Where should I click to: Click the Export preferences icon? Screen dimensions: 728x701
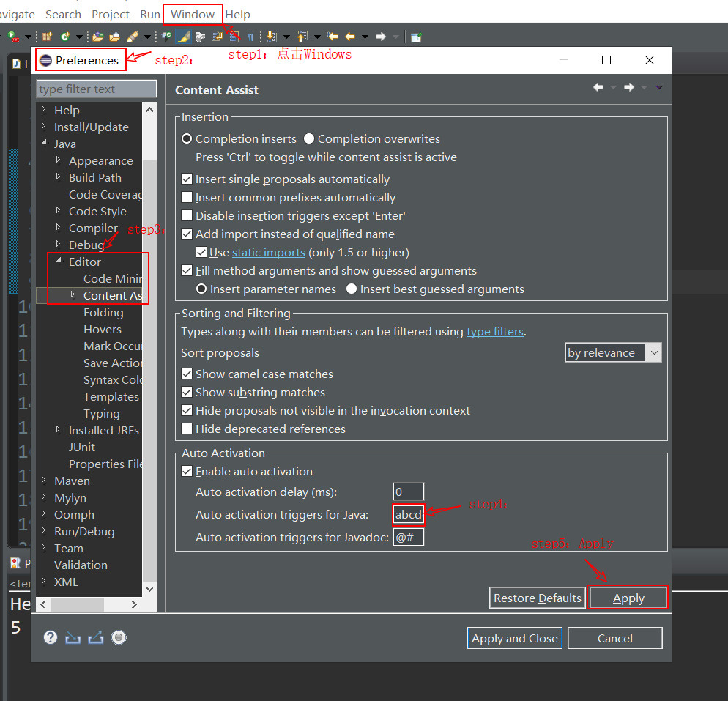(96, 638)
